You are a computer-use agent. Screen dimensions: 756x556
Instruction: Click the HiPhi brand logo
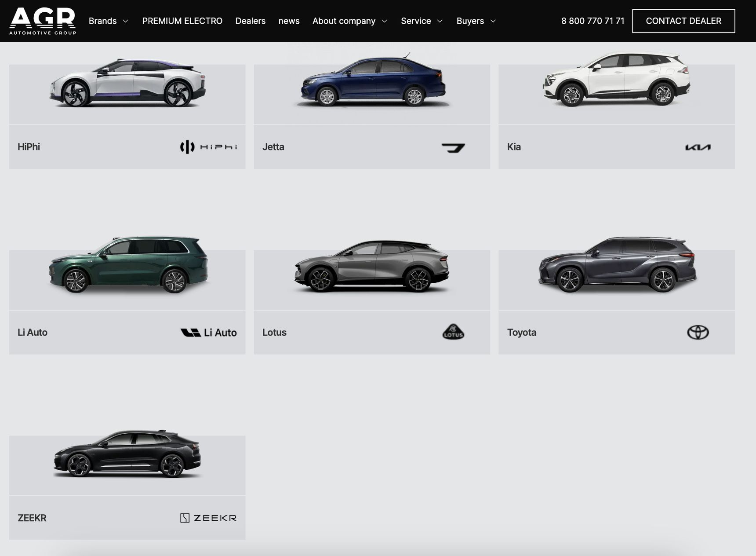point(208,147)
